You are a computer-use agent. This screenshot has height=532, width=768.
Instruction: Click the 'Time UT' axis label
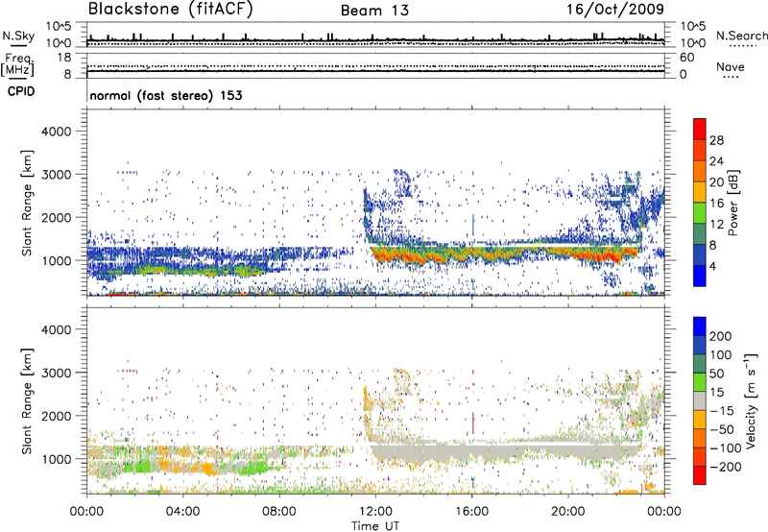(x=375, y=526)
